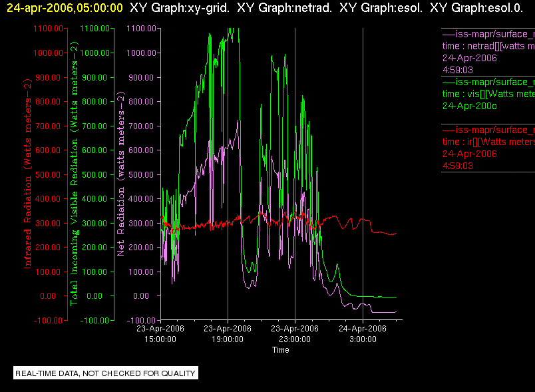535x392 pixels.
Task: Select the XY Graph:netrad. title text
Action: pos(284,8)
